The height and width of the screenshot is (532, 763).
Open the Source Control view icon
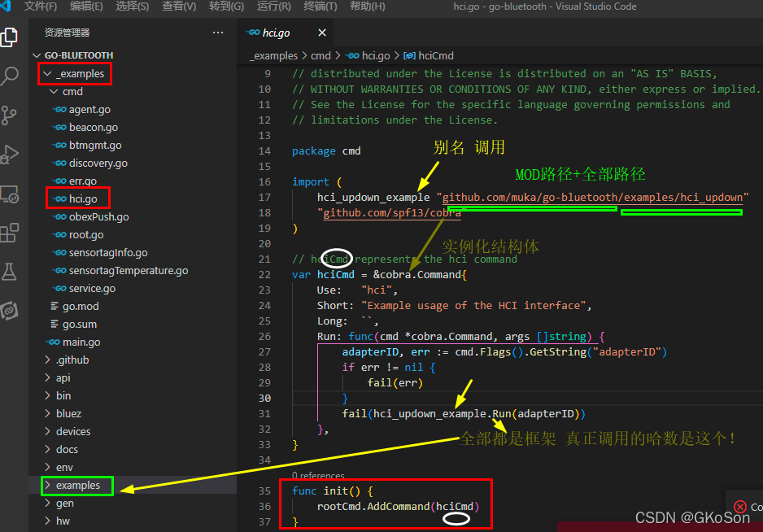9,116
